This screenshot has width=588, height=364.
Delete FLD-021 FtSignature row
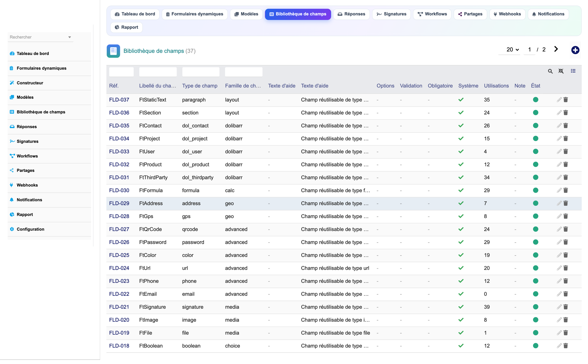pyautogui.click(x=566, y=307)
